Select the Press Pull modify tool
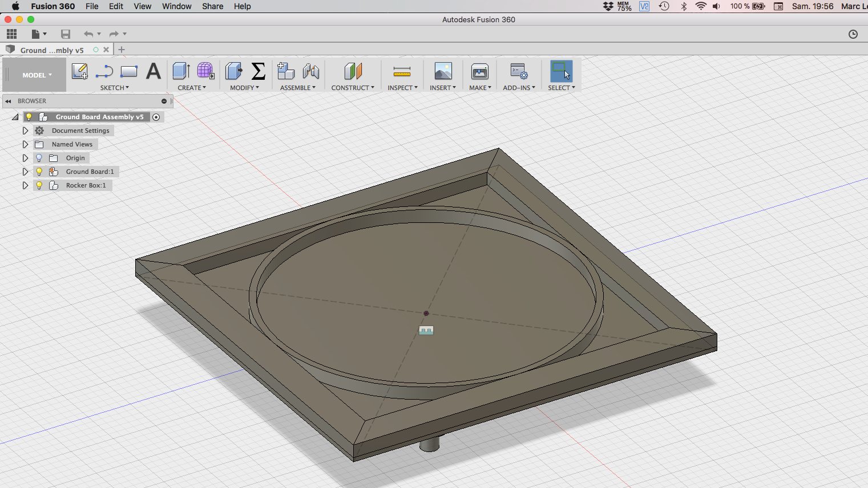Image resolution: width=868 pixels, height=488 pixels. pos(233,71)
